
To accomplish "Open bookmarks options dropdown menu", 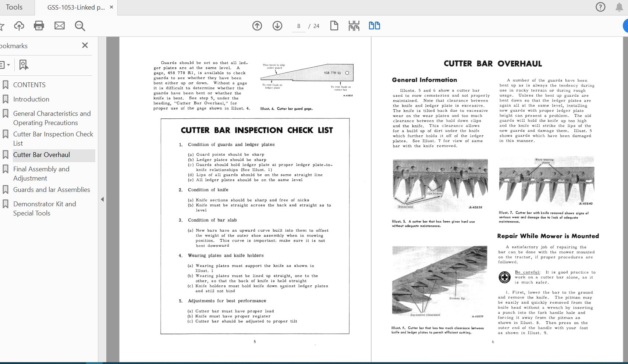I will [x=5, y=65].
